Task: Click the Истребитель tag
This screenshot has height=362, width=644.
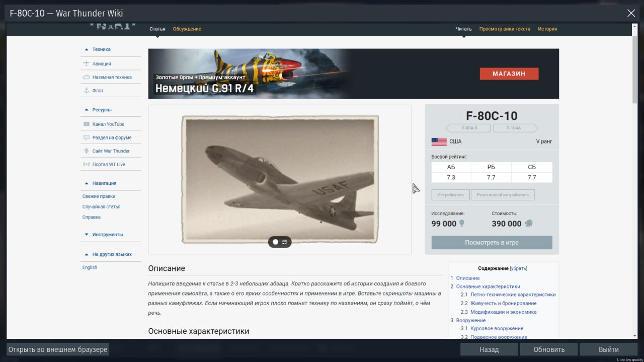Action: coord(451,194)
